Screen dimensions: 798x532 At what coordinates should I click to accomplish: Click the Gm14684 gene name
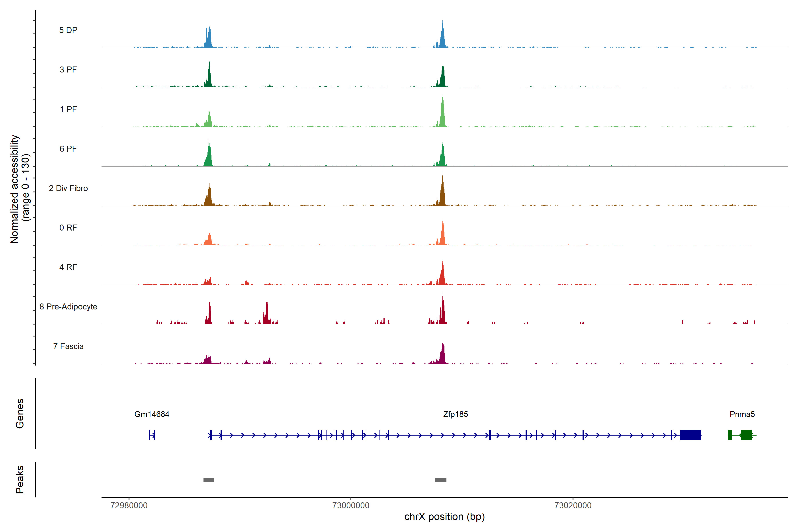click(152, 414)
